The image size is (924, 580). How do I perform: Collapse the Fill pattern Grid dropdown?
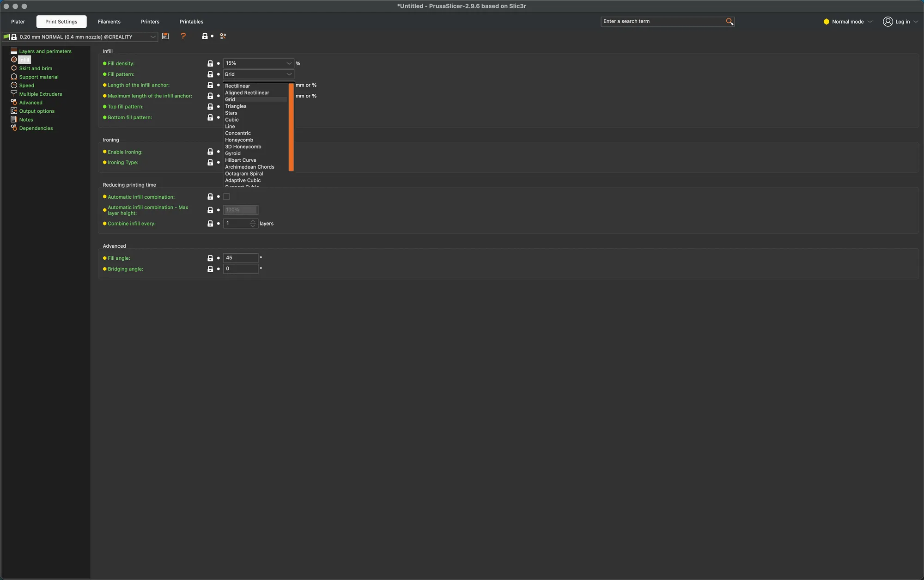[x=259, y=74]
